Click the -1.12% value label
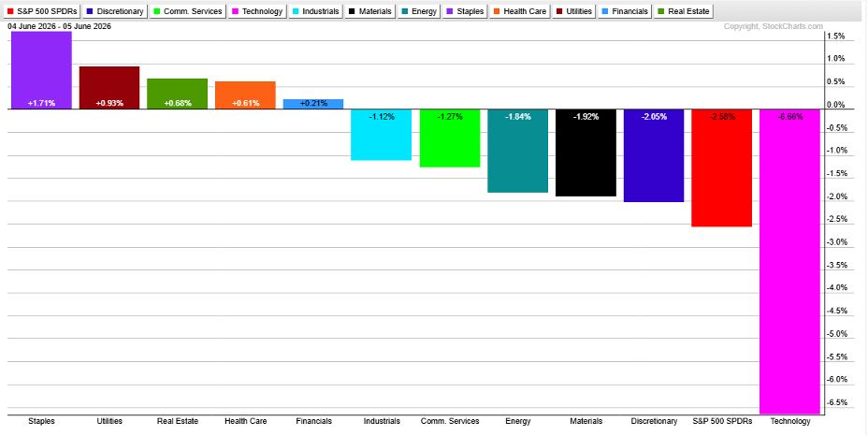The height and width of the screenshot is (436, 868). tap(382, 116)
